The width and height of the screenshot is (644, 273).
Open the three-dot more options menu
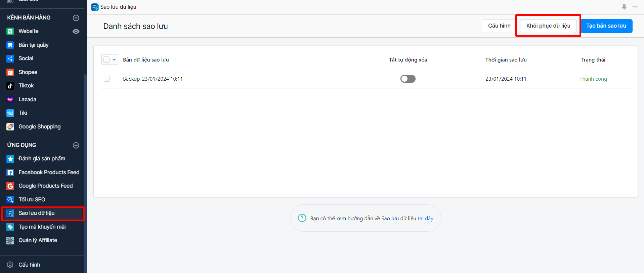pyautogui.click(x=635, y=7)
